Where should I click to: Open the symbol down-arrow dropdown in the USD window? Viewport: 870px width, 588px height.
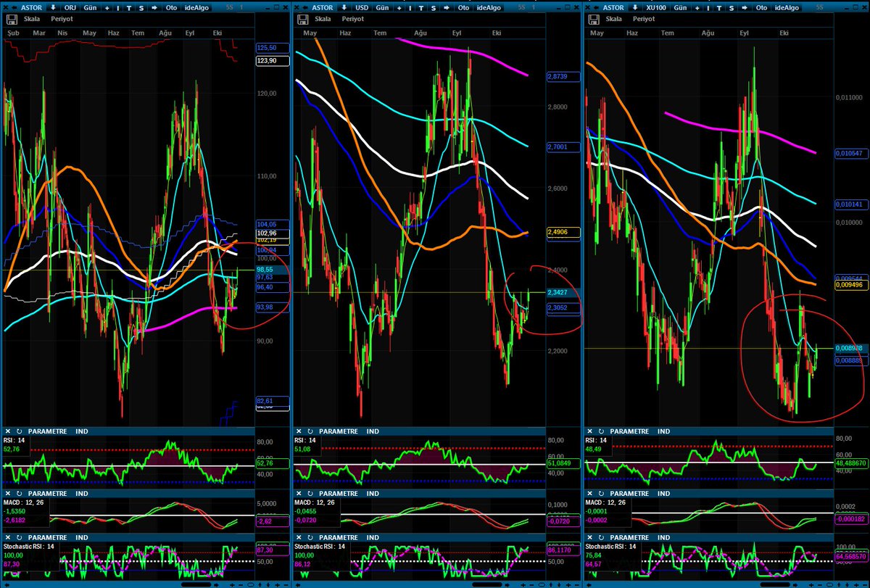pyautogui.click(x=343, y=8)
